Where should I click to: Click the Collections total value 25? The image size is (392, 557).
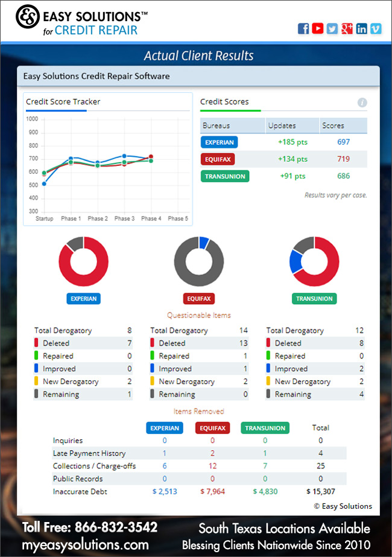click(321, 466)
